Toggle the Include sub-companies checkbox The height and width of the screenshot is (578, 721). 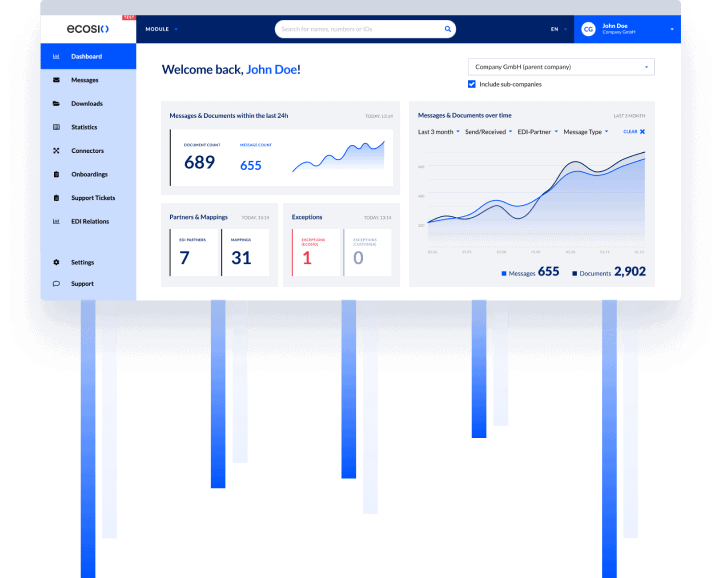[x=472, y=84]
